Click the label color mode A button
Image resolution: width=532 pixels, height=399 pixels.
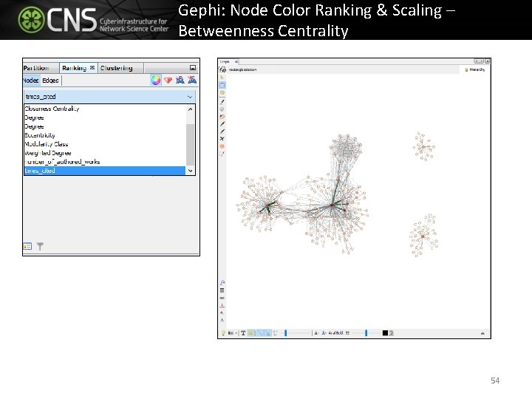[x=324, y=333]
